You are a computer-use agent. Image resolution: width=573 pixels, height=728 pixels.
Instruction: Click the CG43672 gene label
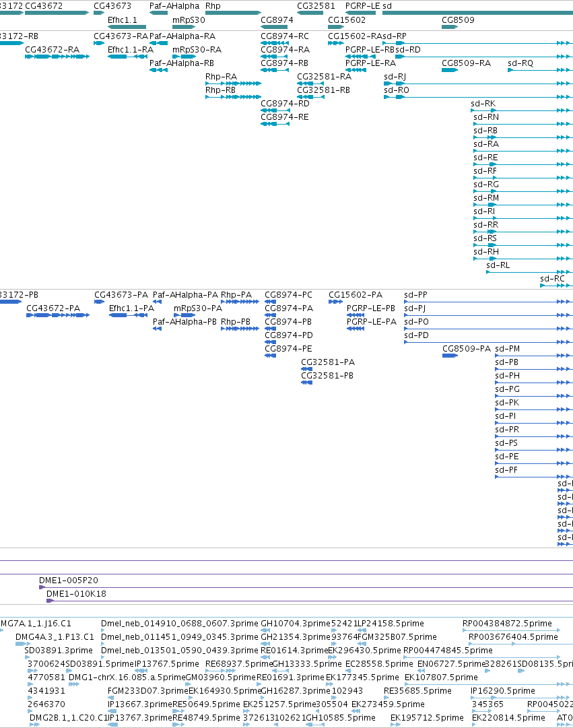[44, 6]
